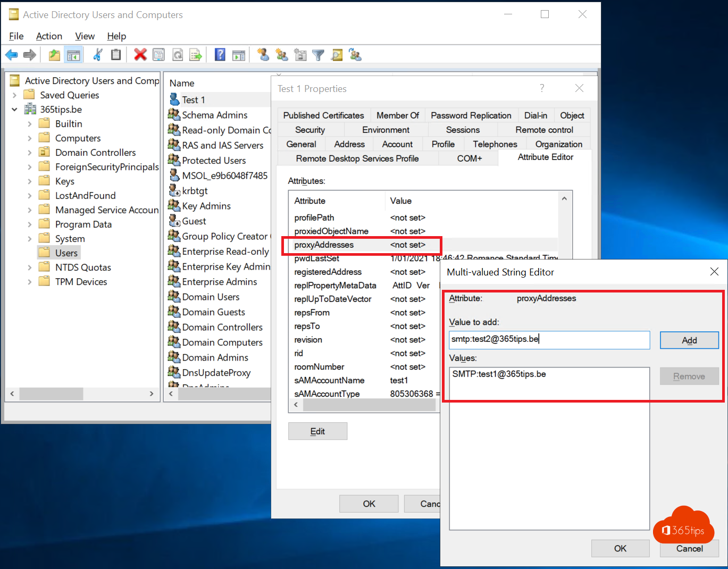Create a new user with the toolbar icon

point(263,54)
